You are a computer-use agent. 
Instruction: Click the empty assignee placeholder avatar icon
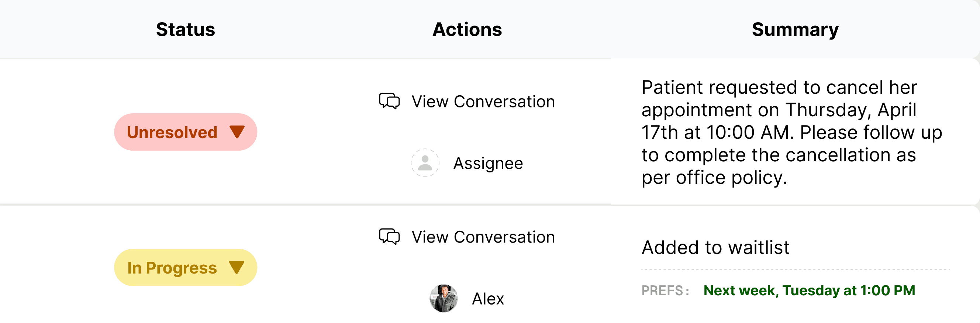click(x=425, y=163)
